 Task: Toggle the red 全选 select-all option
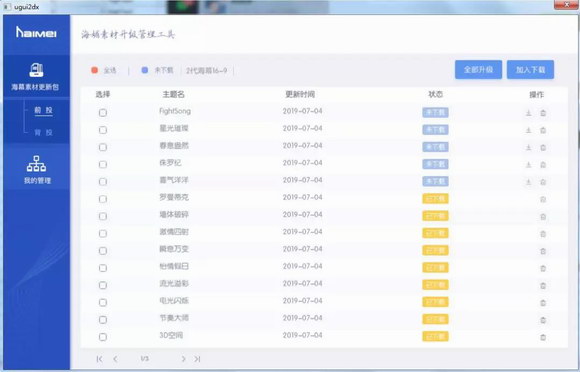click(95, 70)
